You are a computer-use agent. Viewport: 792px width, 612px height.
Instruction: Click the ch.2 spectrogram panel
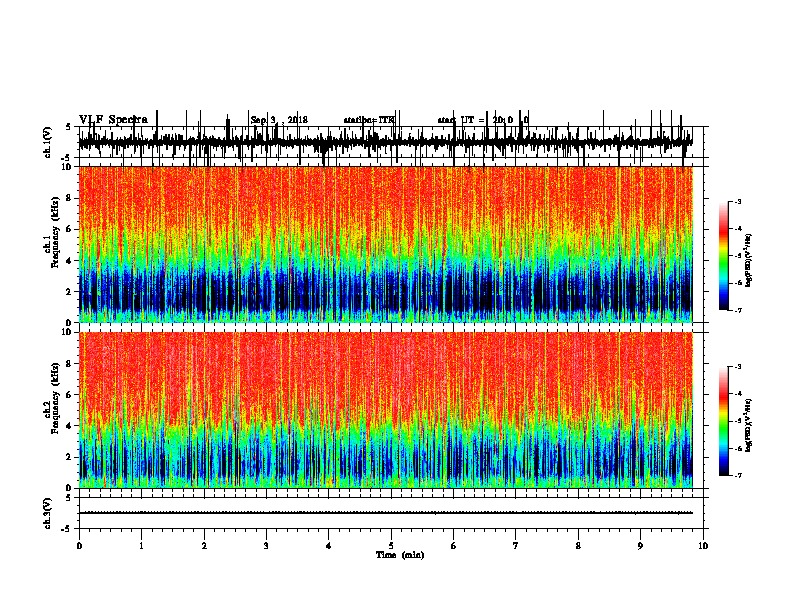(385, 410)
